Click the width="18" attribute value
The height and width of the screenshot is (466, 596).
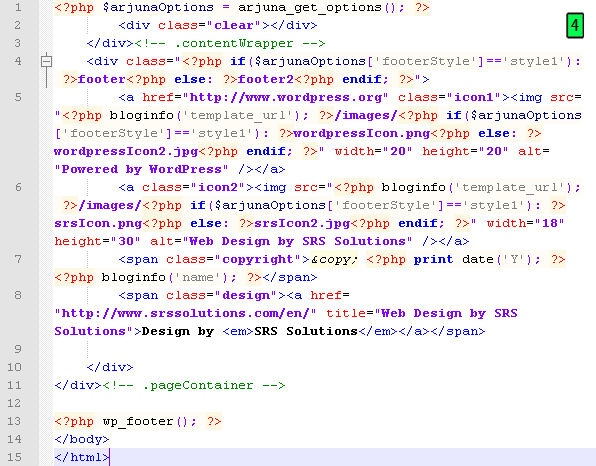click(x=526, y=223)
